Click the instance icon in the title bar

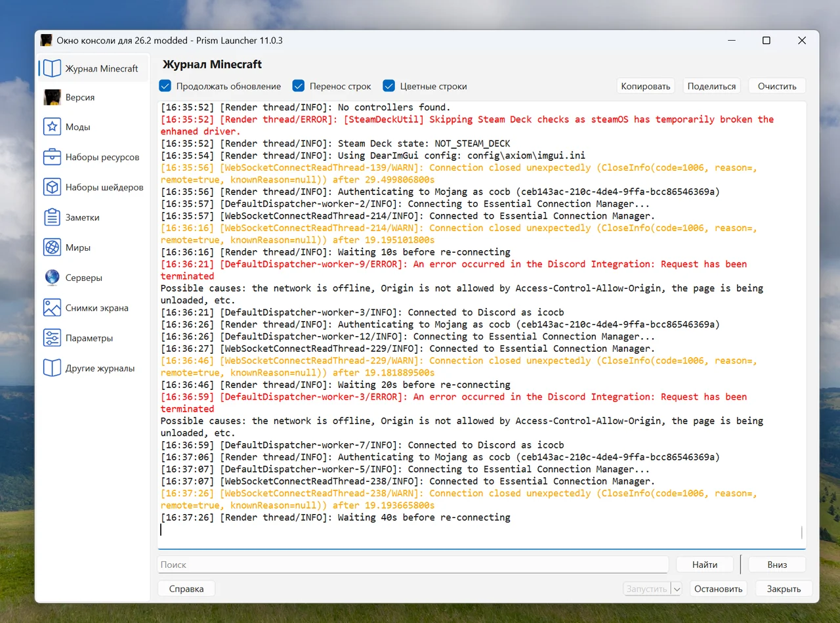(46, 40)
